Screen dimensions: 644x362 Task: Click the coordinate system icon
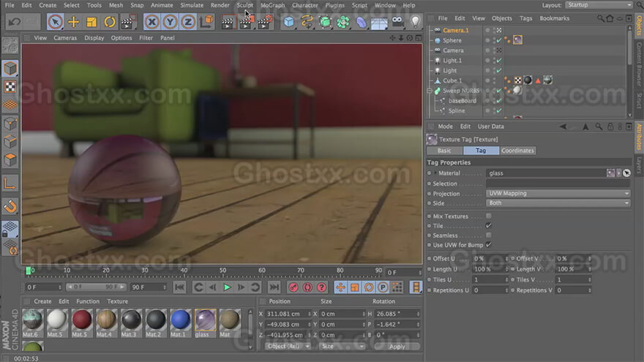206,22
